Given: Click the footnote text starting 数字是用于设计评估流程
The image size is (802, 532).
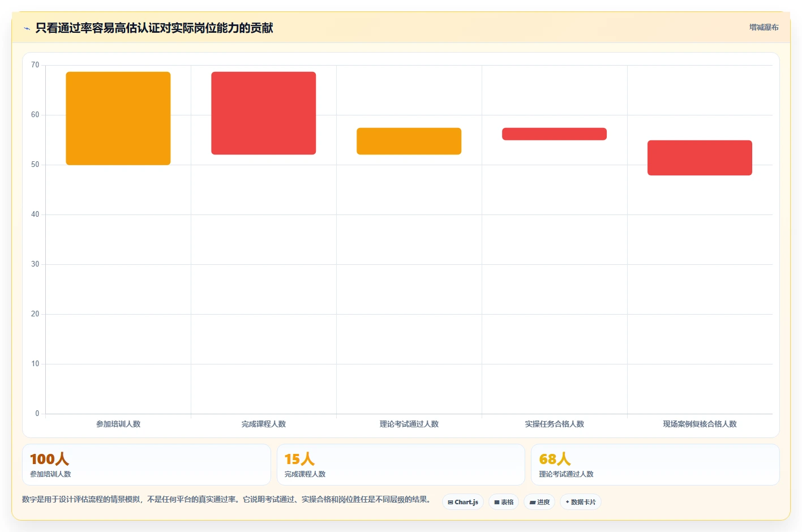Looking at the screenshot, I should click(x=226, y=500).
